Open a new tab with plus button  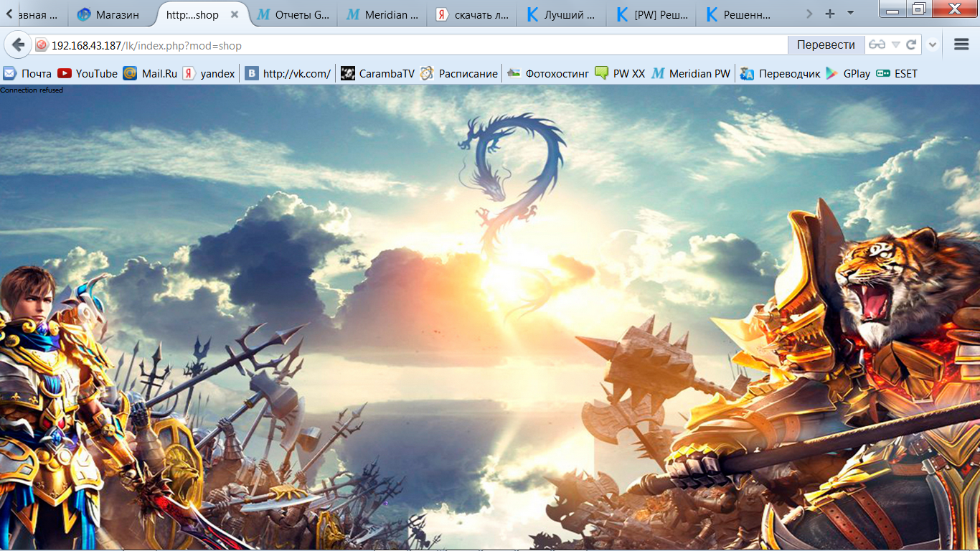pos(830,14)
